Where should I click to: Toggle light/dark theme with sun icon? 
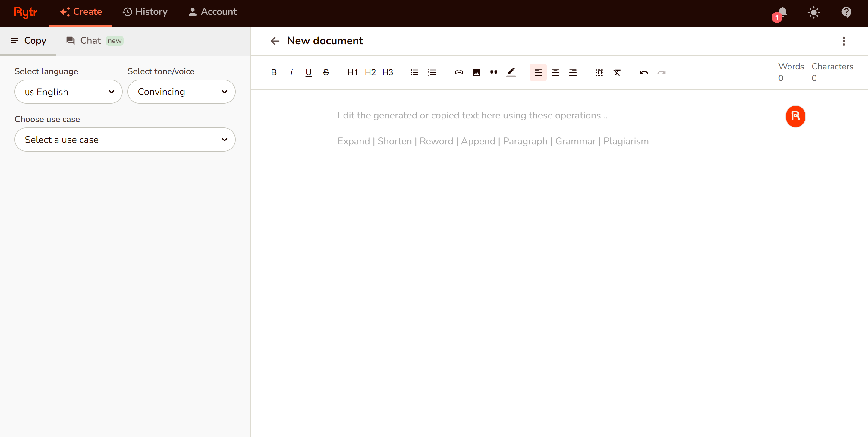[x=813, y=12]
